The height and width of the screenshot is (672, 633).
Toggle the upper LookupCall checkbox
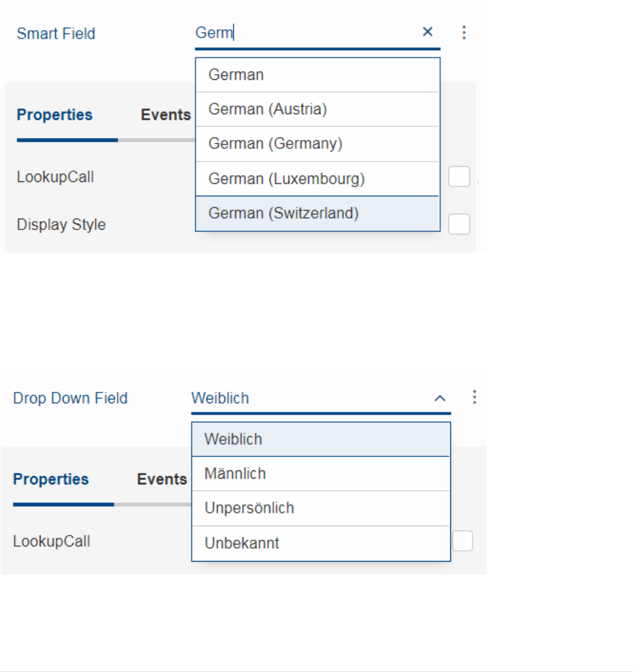[x=459, y=177]
